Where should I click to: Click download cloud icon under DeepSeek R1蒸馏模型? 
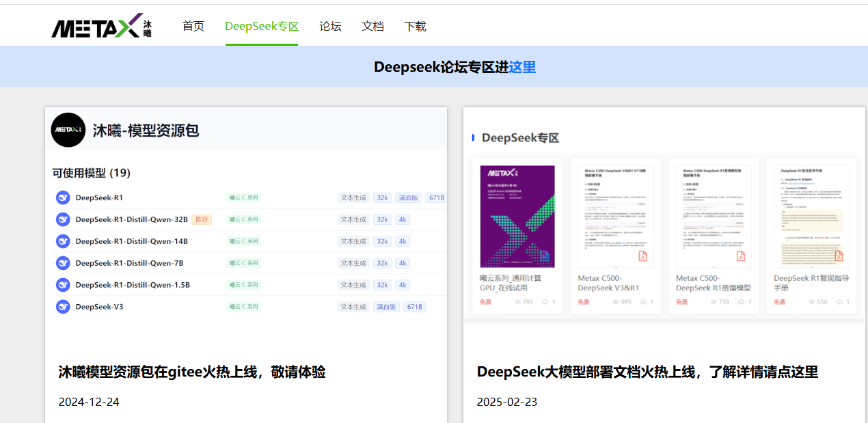[742, 302]
